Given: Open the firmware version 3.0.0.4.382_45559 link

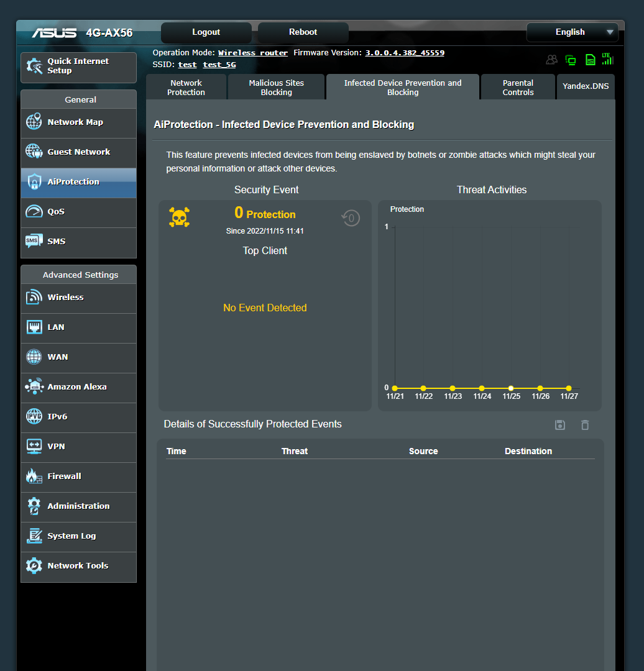Looking at the screenshot, I should 405,53.
